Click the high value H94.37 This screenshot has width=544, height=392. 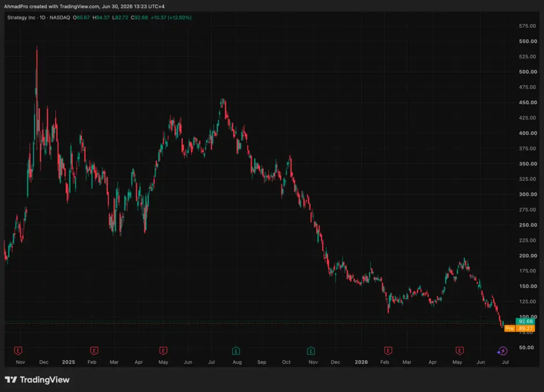[x=101, y=17]
